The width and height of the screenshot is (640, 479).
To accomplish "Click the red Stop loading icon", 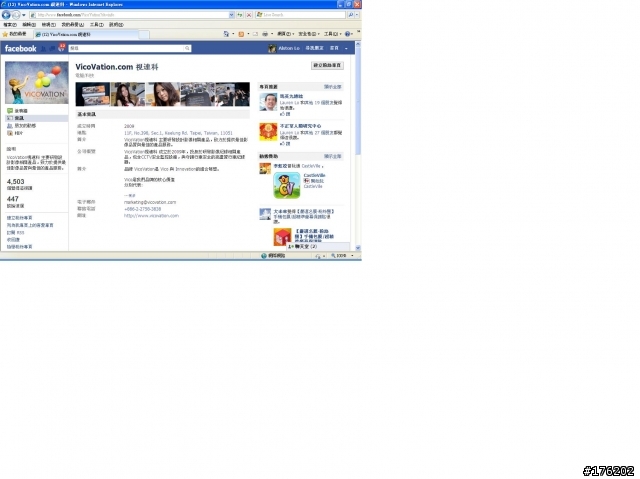I will click(x=249, y=15).
